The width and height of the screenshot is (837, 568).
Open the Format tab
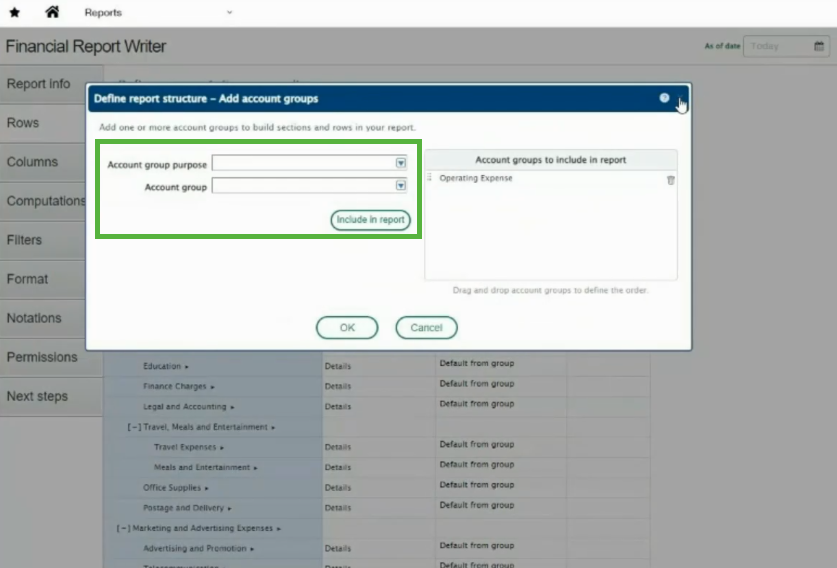tap(43, 279)
